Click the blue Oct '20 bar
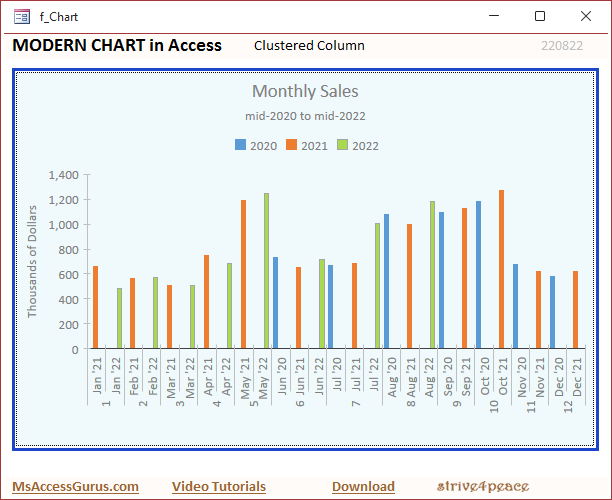This screenshot has width=612, height=500. point(478,275)
